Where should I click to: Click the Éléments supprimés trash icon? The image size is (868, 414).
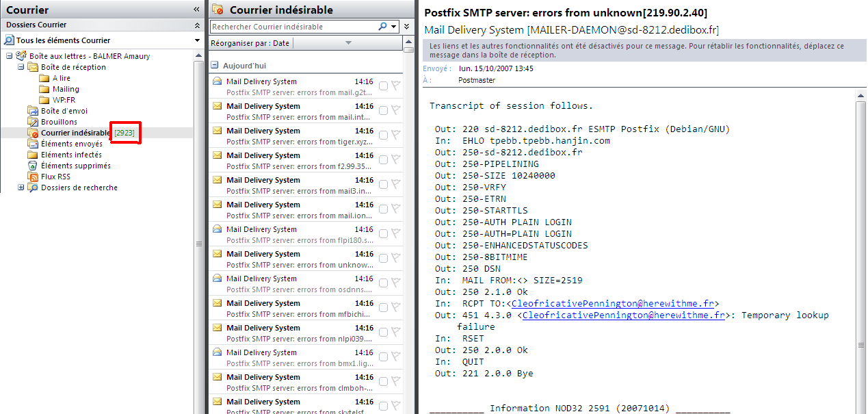(32, 166)
